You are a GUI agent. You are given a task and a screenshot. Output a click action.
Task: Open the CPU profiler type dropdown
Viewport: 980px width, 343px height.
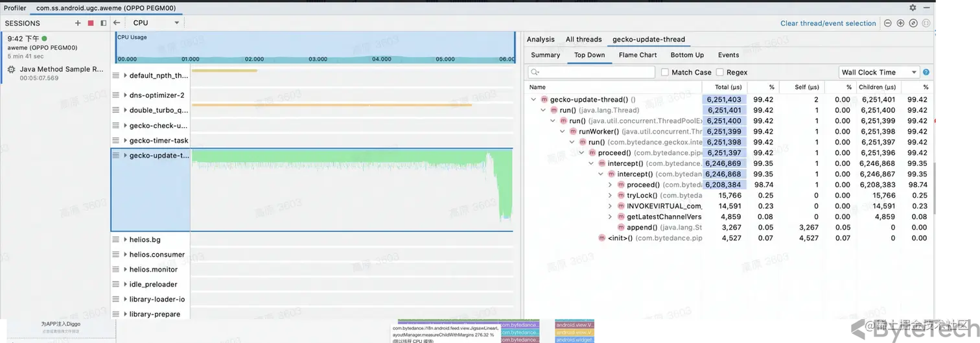[x=156, y=23]
